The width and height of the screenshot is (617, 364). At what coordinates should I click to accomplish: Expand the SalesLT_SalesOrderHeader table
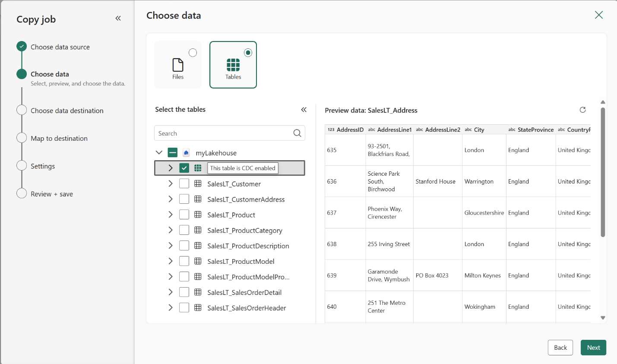point(171,308)
